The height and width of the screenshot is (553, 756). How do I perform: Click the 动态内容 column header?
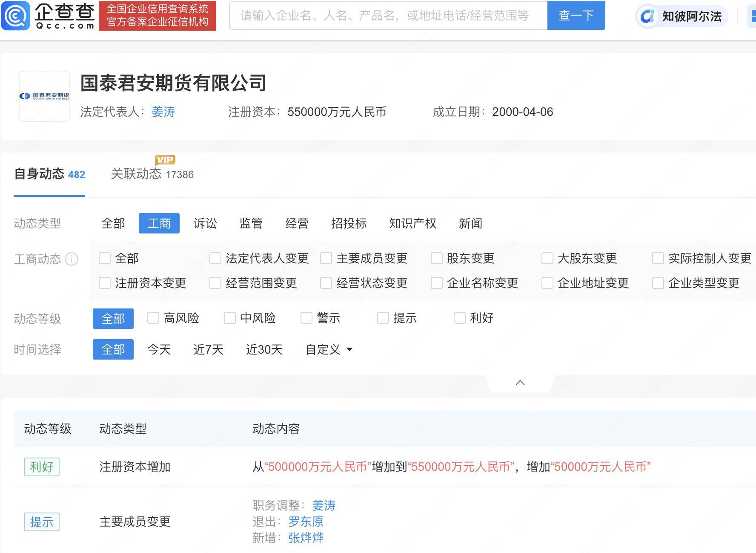coord(276,429)
